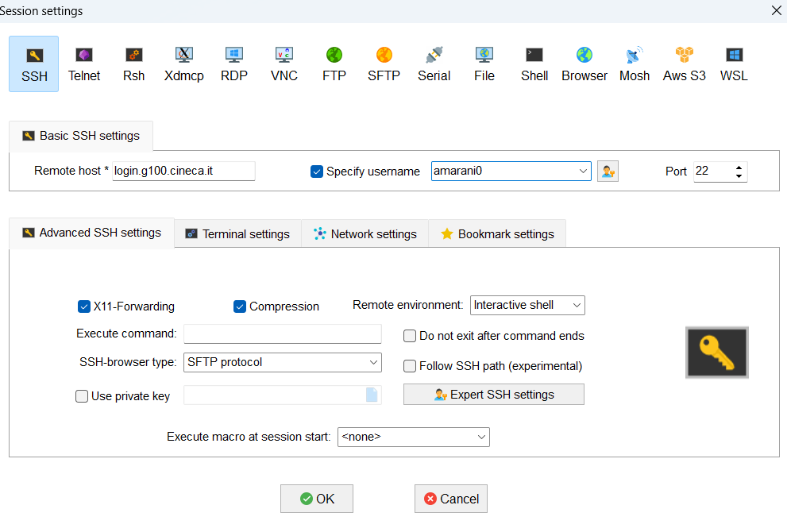This screenshot has height=532, width=787.
Task: Choose the Browser session type
Action: (x=584, y=64)
